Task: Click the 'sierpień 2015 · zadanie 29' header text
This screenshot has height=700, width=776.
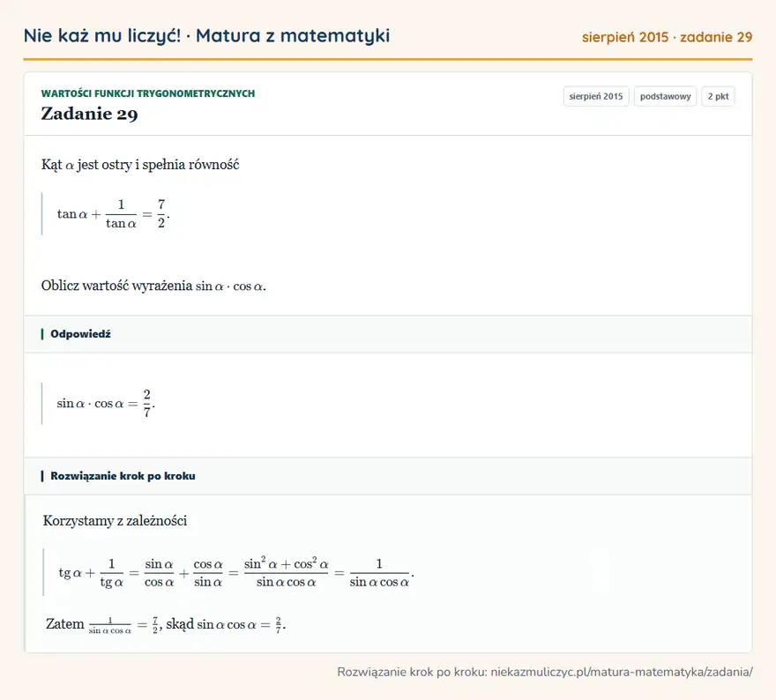Action: tap(667, 37)
